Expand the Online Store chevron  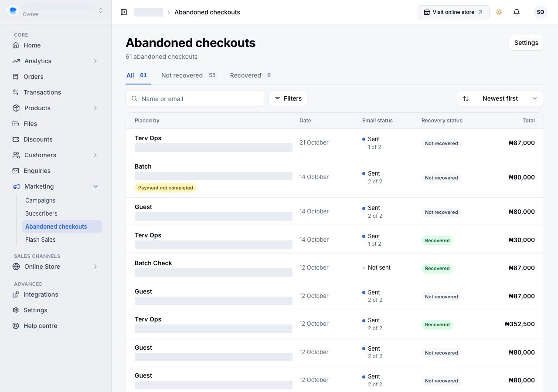coord(95,267)
